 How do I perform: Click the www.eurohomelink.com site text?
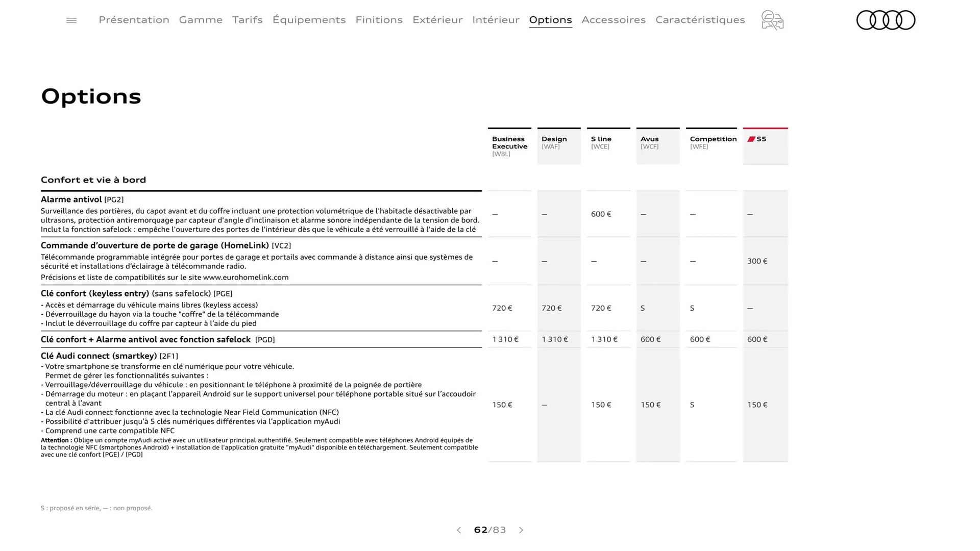click(246, 278)
